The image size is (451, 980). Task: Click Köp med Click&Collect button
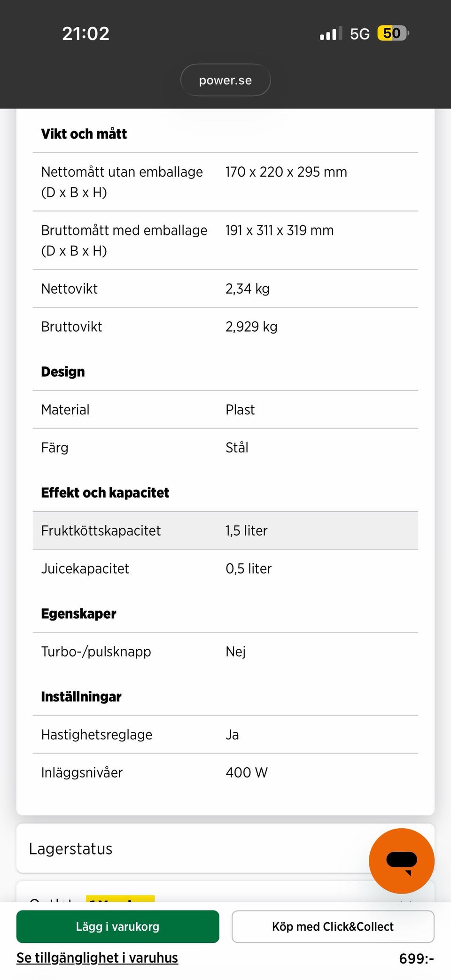tap(333, 926)
